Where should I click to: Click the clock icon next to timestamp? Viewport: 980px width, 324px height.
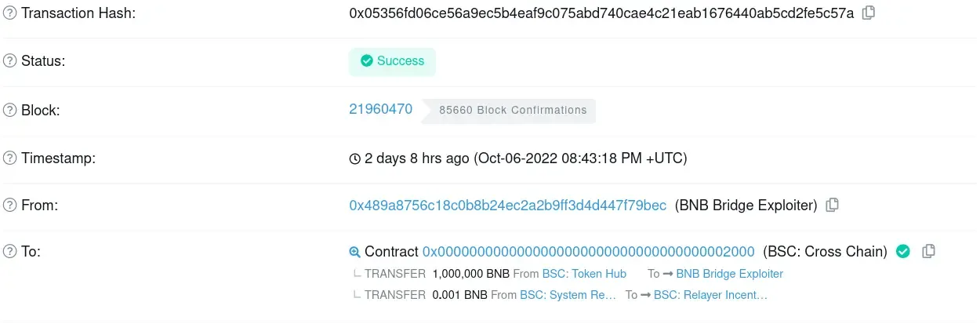pyautogui.click(x=354, y=158)
